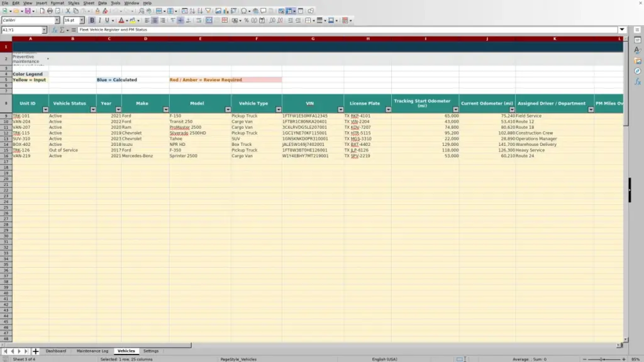644x362 pixels.
Task: Apply yellow background highlight color
Action: click(x=133, y=20)
